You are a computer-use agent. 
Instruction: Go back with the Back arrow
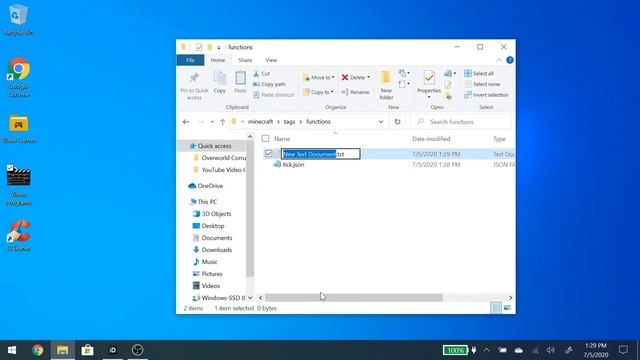point(186,122)
